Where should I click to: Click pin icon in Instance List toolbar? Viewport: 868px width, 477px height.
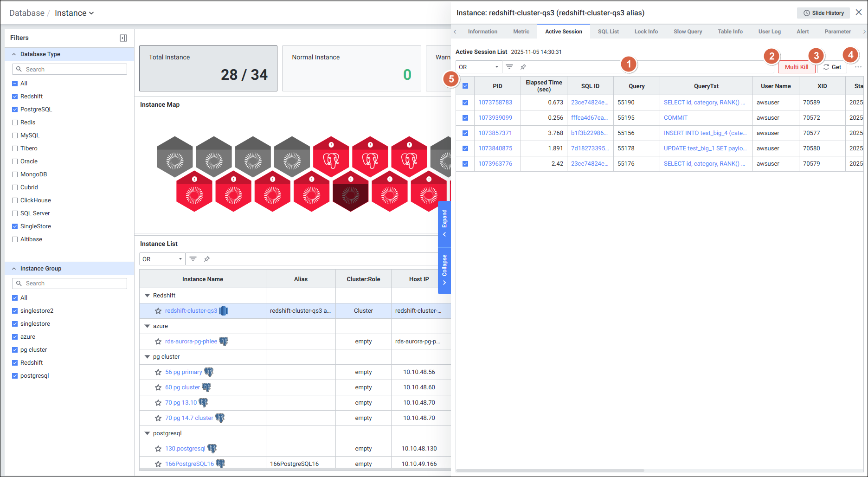coord(207,259)
